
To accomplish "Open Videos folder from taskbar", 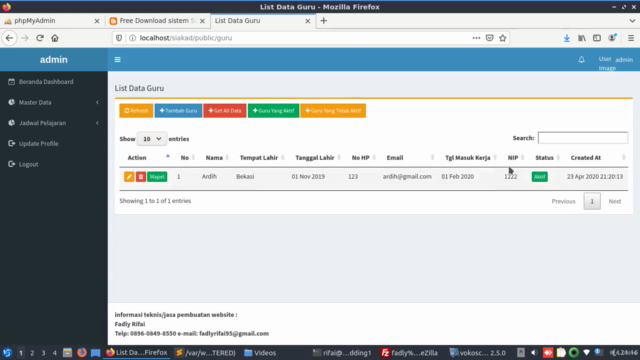I will 260,353.
